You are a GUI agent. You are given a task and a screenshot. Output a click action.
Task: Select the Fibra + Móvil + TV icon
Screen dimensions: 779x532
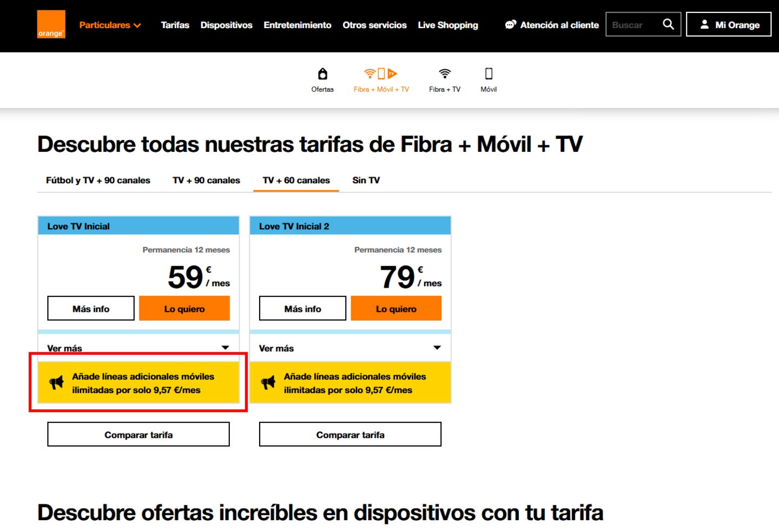[381, 74]
